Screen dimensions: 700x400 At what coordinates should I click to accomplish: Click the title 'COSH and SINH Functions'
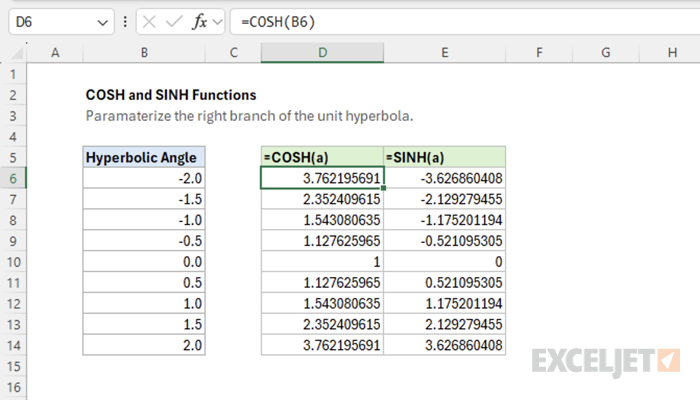click(x=171, y=95)
